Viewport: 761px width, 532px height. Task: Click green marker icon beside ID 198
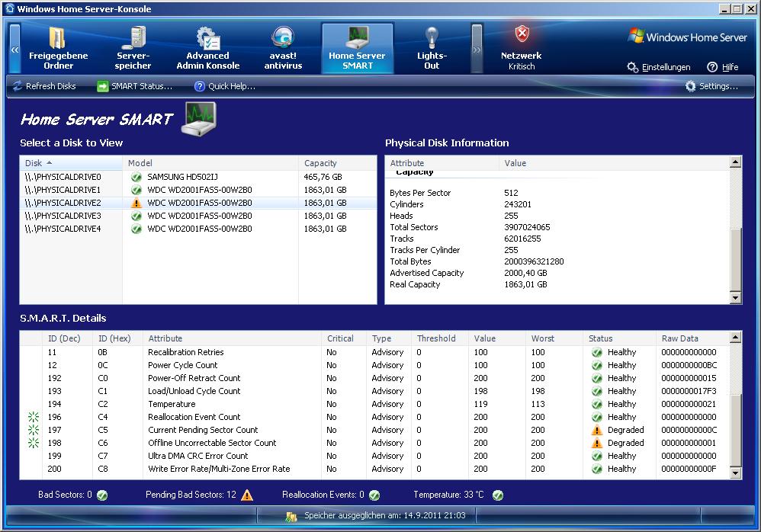click(x=34, y=443)
